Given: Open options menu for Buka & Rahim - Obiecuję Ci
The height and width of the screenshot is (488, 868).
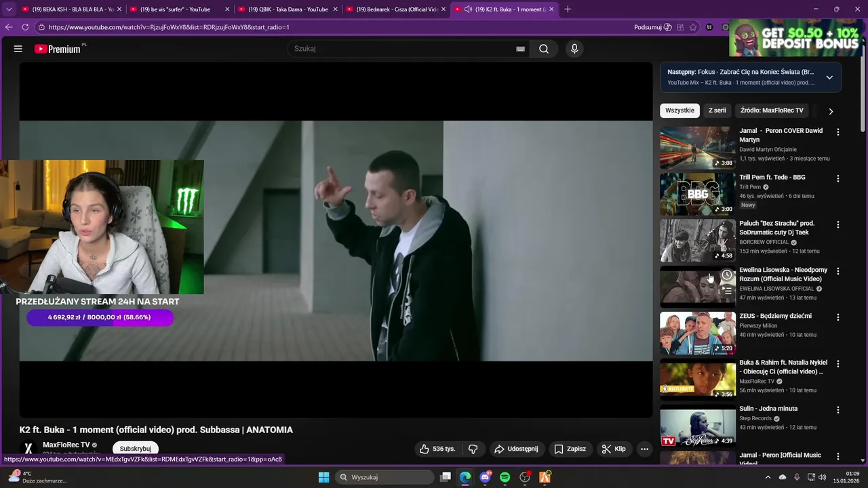Looking at the screenshot, I should [x=838, y=363].
